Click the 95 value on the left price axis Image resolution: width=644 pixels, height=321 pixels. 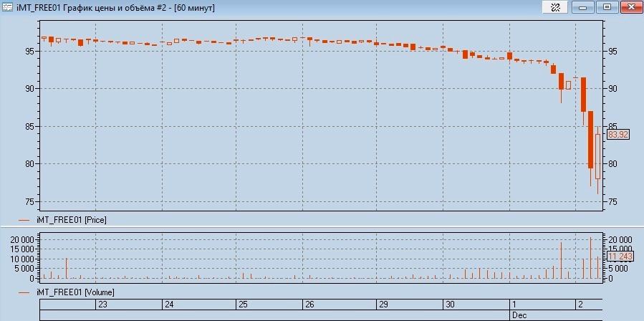(30, 52)
